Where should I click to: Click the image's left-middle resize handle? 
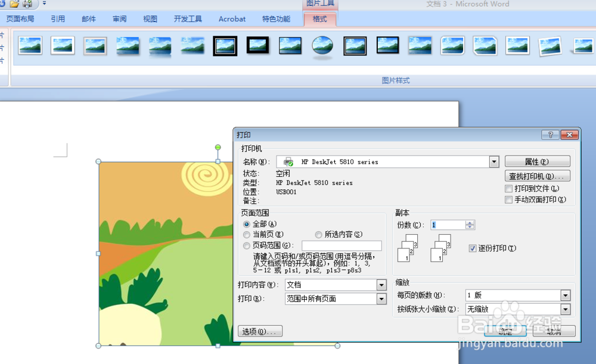[x=98, y=253]
